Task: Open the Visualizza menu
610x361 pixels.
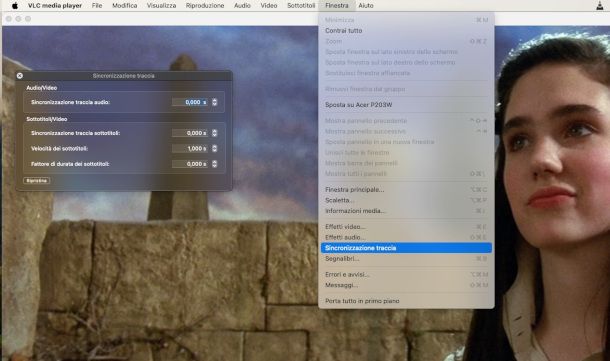Action: click(161, 5)
